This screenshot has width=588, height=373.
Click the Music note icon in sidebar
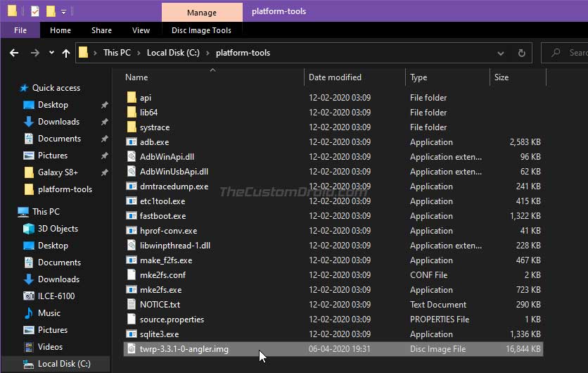29,313
